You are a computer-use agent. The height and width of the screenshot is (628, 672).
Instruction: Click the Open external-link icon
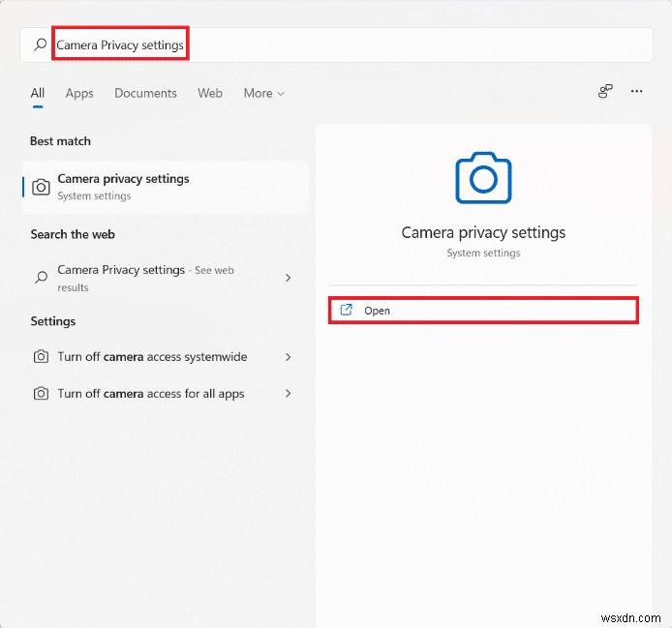346,310
